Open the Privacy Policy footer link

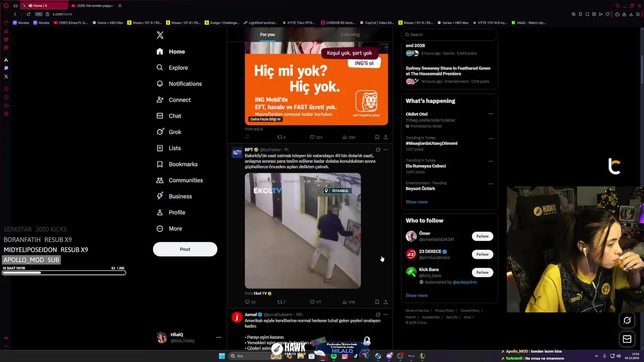coord(444,311)
